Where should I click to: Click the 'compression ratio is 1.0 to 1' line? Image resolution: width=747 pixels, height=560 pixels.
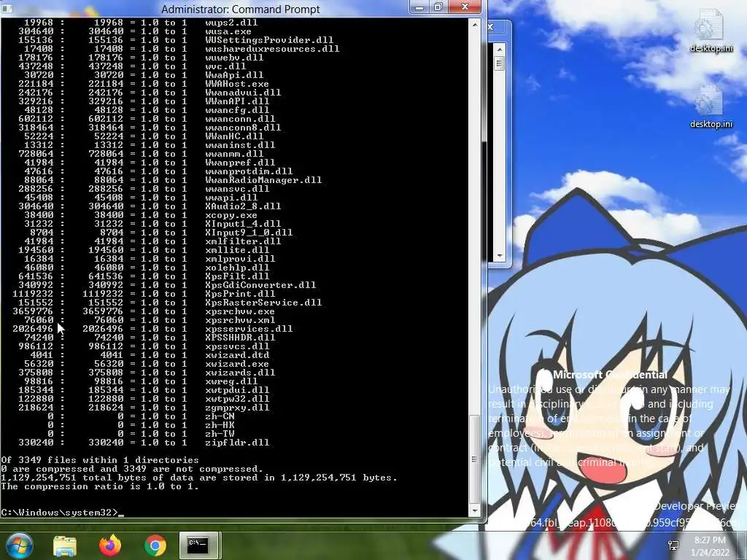[x=99, y=486]
